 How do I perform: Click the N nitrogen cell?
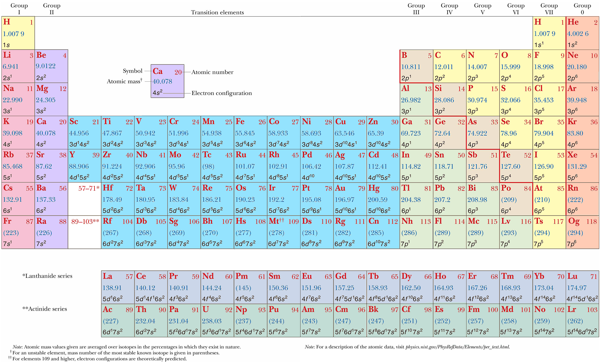483,66
